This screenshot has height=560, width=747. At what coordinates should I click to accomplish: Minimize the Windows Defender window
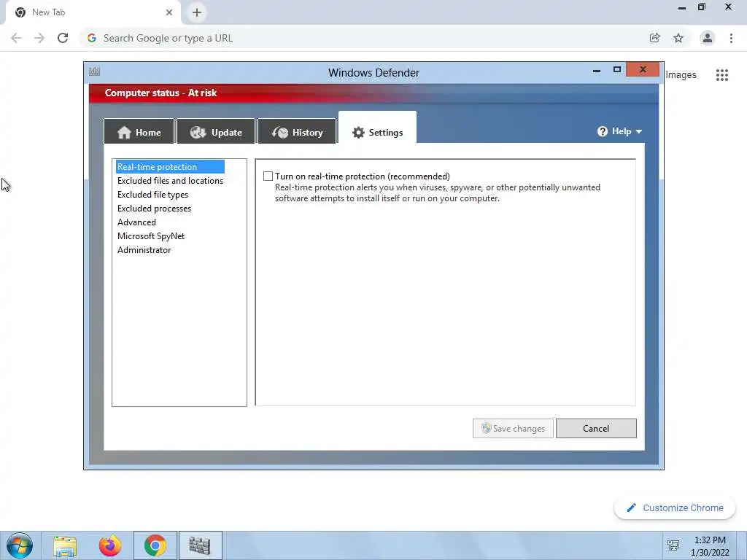(597, 71)
